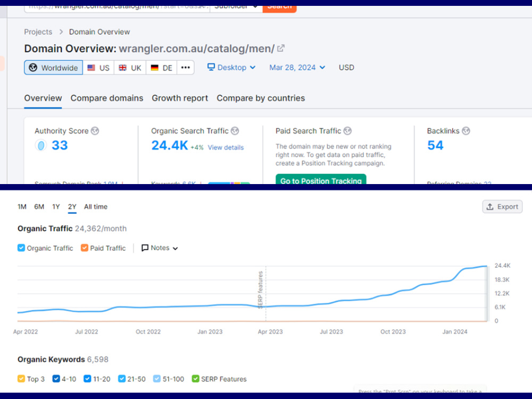Click the Desktop monitor icon
532x399 pixels.
pyautogui.click(x=211, y=67)
